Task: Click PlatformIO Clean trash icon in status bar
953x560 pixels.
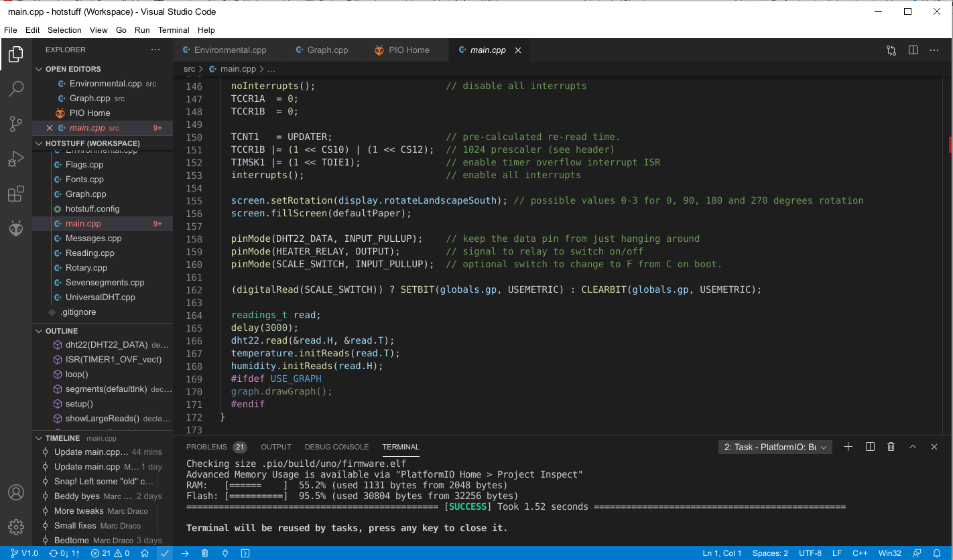Action: click(x=205, y=553)
